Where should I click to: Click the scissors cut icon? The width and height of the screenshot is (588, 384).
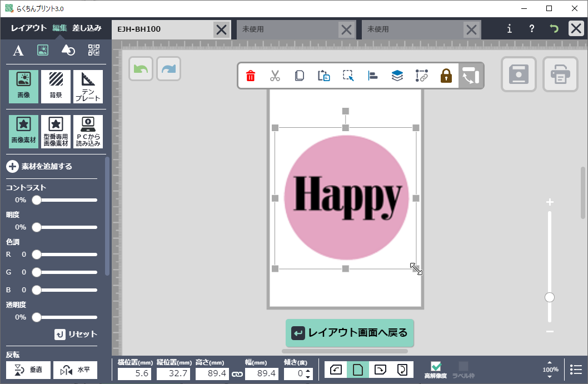click(x=275, y=76)
